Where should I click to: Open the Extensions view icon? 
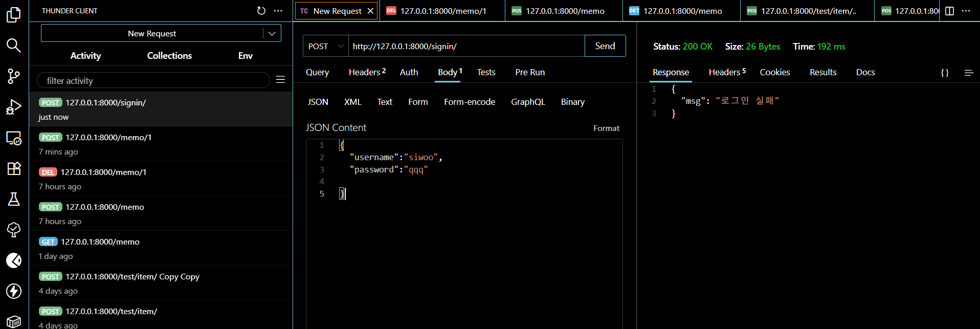point(14,168)
